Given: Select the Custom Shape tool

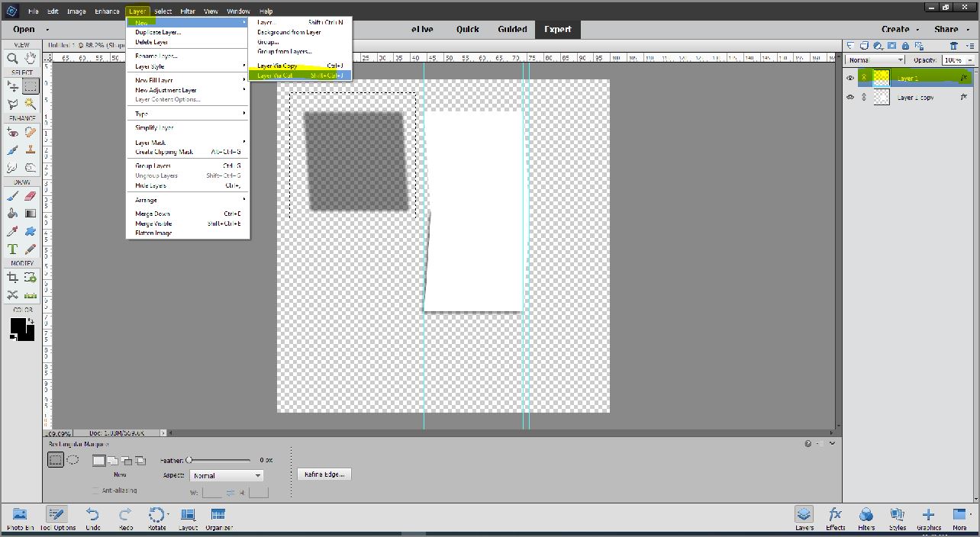Looking at the screenshot, I should click(31, 231).
